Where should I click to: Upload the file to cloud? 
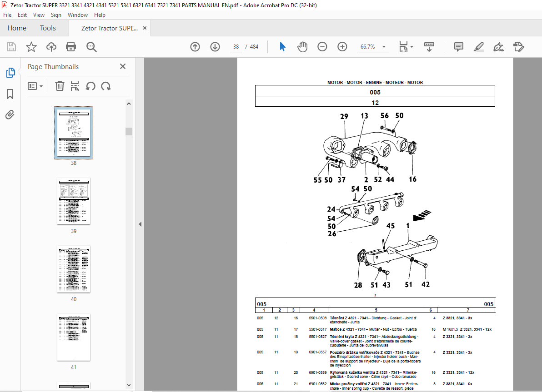pos(51,47)
